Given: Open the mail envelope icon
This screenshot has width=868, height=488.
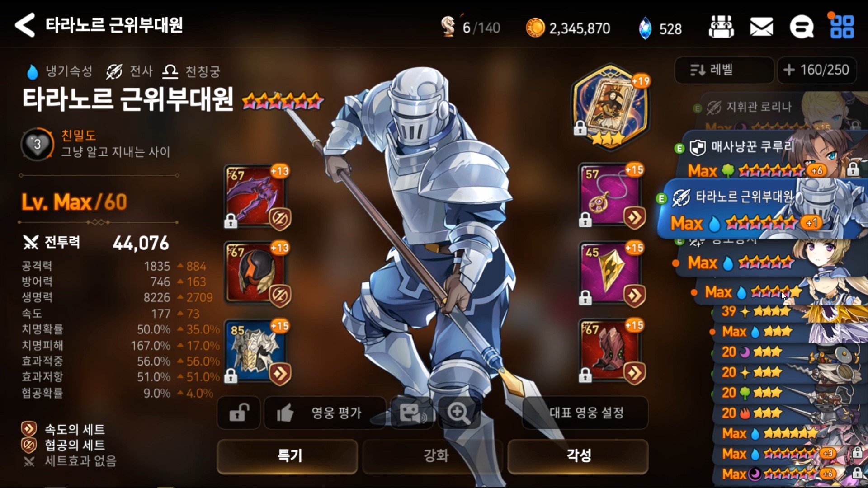Looking at the screenshot, I should click(x=761, y=27).
